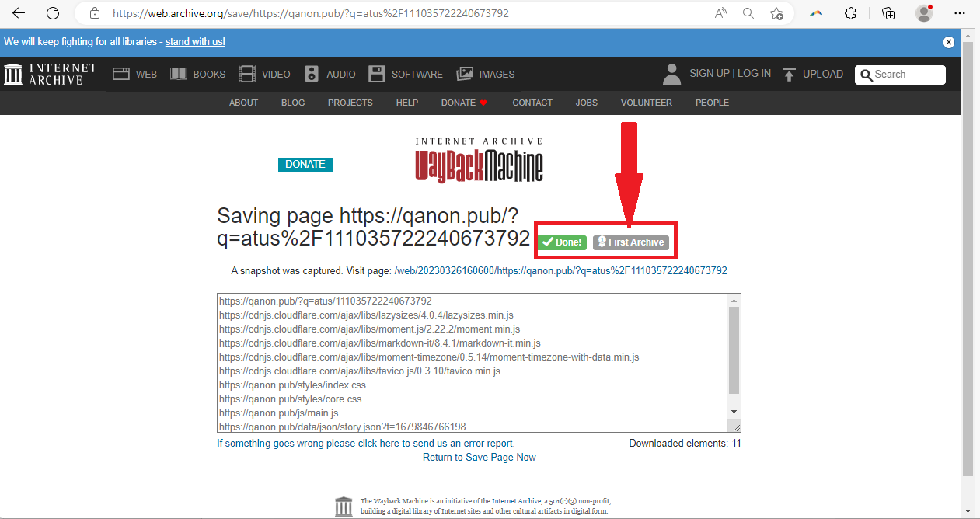Click the LOG IN link
The height and width of the screenshot is (519, 980).
coord(754,74)
